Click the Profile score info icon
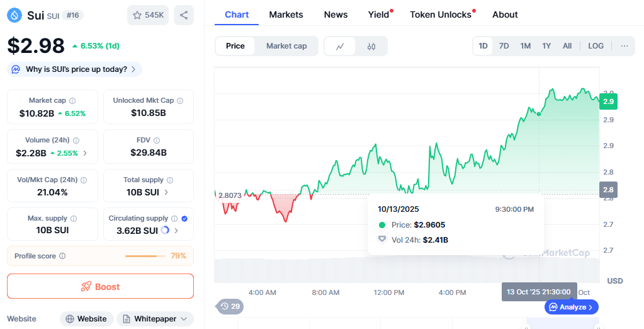644x329 pixels. 62,256
